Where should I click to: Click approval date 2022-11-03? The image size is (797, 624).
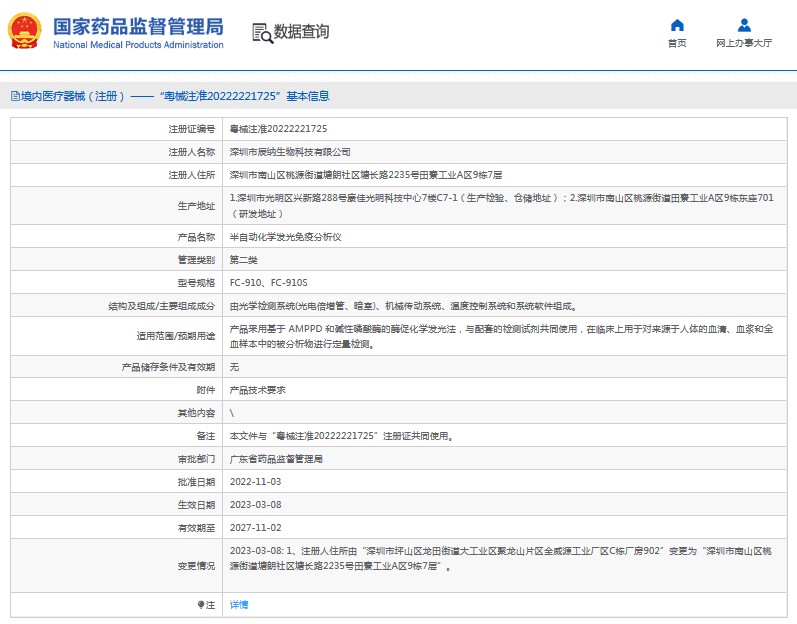tap(255, 482)
